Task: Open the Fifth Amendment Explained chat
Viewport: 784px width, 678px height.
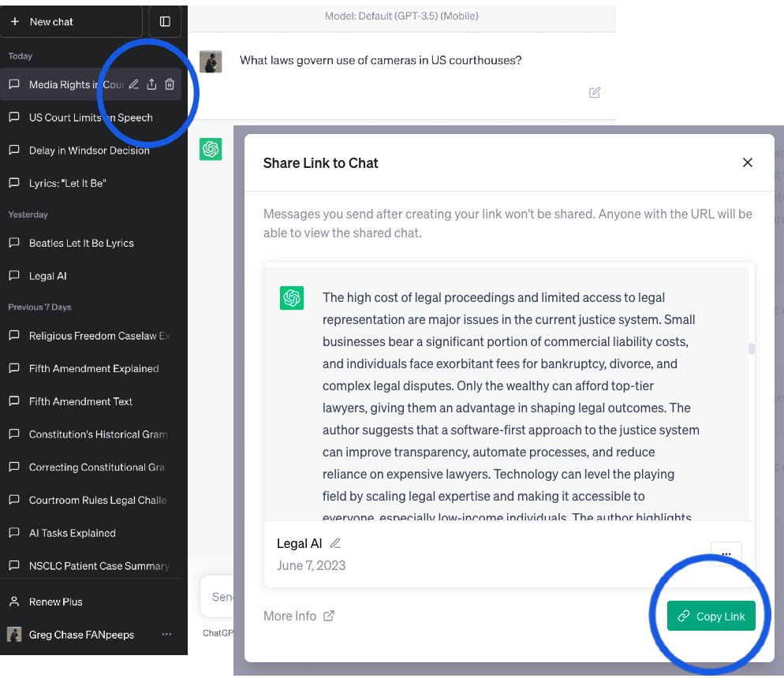Action: (x=91, y=368)
